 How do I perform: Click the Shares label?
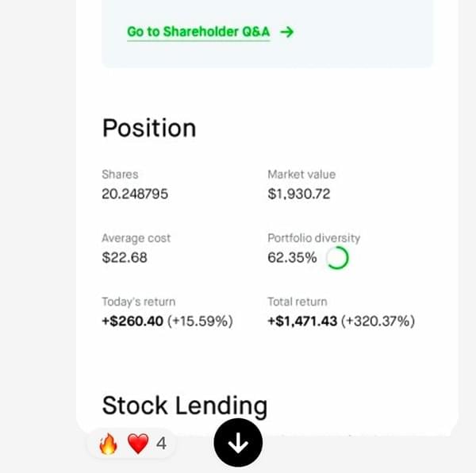click(120, 175)
